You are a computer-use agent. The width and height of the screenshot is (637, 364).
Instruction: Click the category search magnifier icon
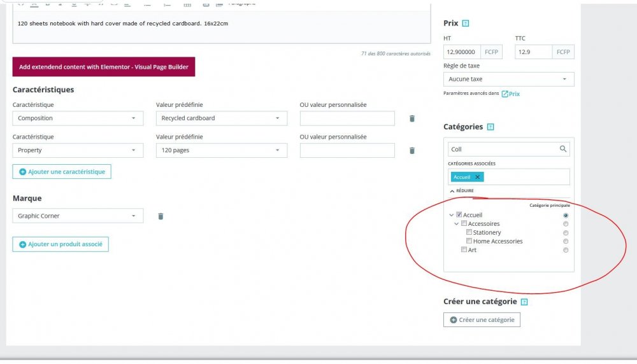tap(562, 149)
